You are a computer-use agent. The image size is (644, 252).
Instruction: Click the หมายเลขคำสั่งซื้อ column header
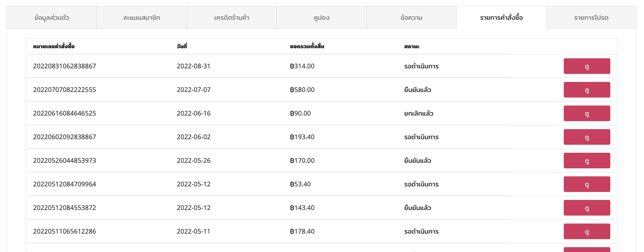(54, 46)
